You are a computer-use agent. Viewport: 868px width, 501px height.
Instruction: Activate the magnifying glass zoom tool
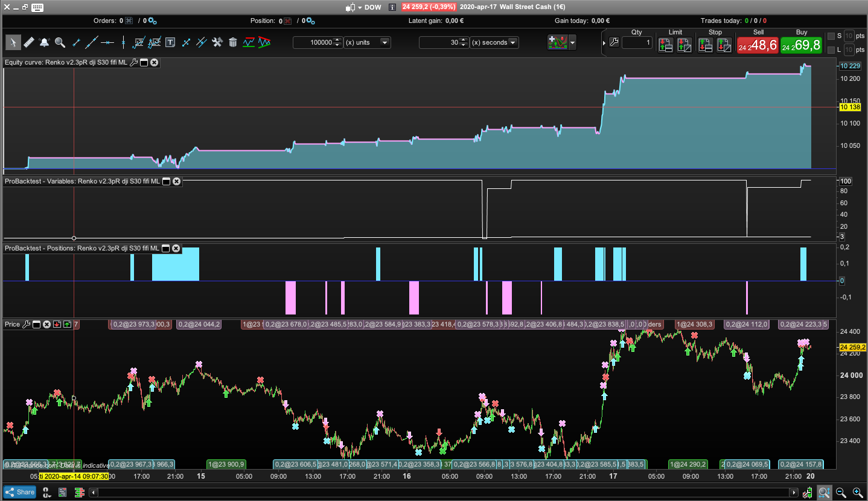(x=60, y=42)
